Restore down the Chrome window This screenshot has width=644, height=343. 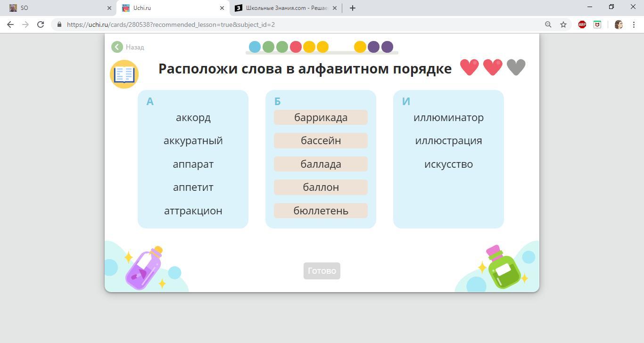point(611,7)
